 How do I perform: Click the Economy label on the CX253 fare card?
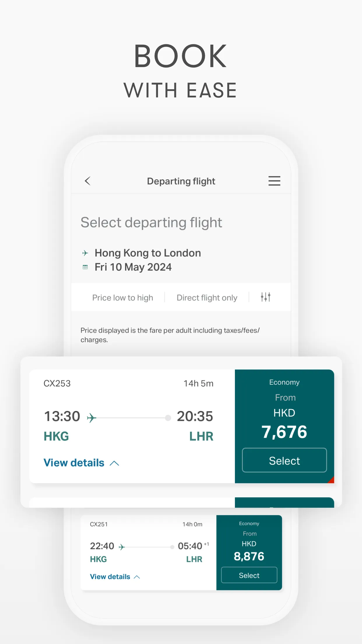(x=284, y=382)
